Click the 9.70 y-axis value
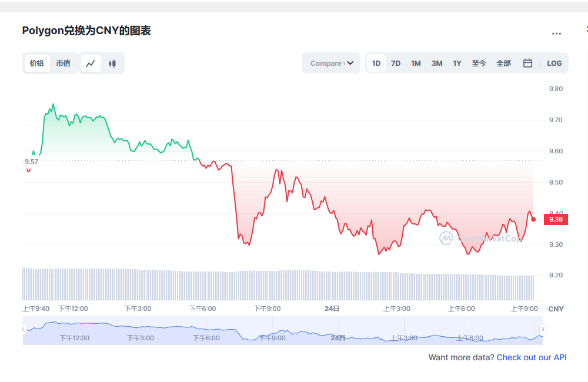This screenshot has height=382, width=588. (556, 120)
